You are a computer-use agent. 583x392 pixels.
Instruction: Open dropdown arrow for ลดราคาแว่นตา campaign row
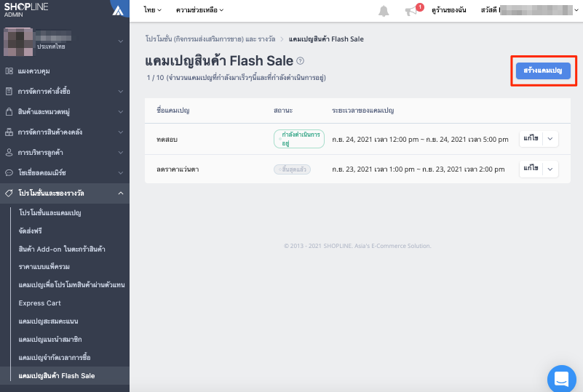550,169
